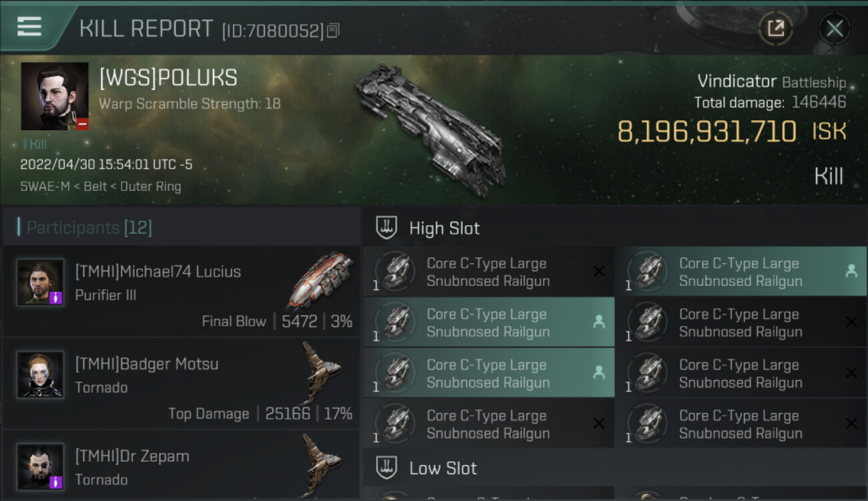Click the Purifier III ship image
Screen dimensions: 868x501
pyautogui.click(x=322, y=280)
